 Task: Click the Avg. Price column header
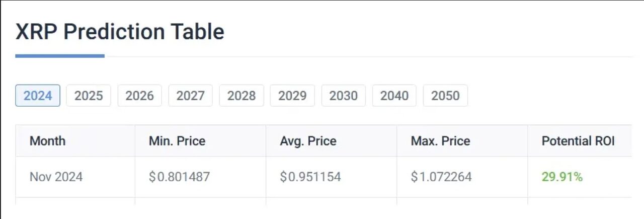pyautogui.click(x=308, y=141)
